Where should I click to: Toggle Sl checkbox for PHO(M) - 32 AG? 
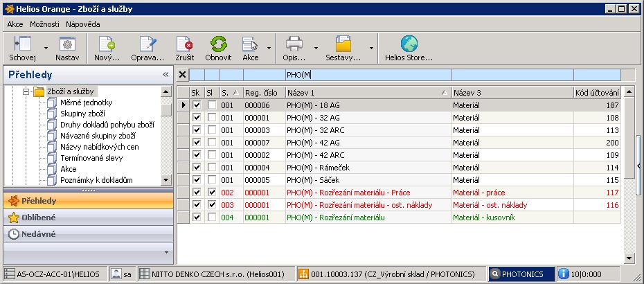(x=211, y=118)
